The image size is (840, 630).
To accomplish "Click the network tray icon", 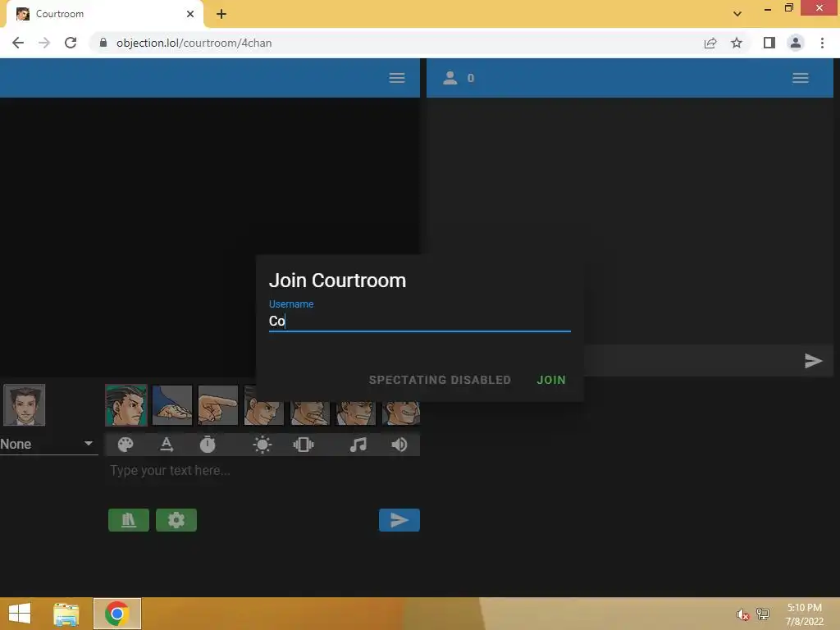I will (x=763, y=614).
